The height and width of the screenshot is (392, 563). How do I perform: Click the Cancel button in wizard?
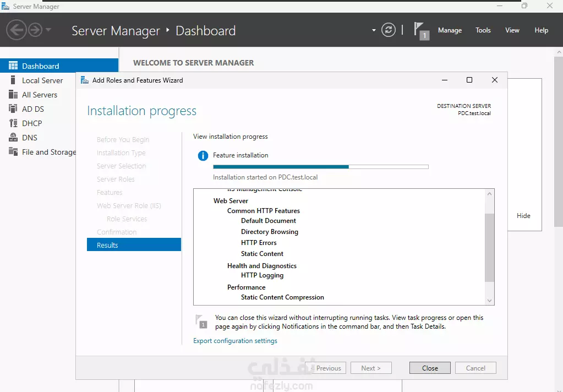coord(475,368)
